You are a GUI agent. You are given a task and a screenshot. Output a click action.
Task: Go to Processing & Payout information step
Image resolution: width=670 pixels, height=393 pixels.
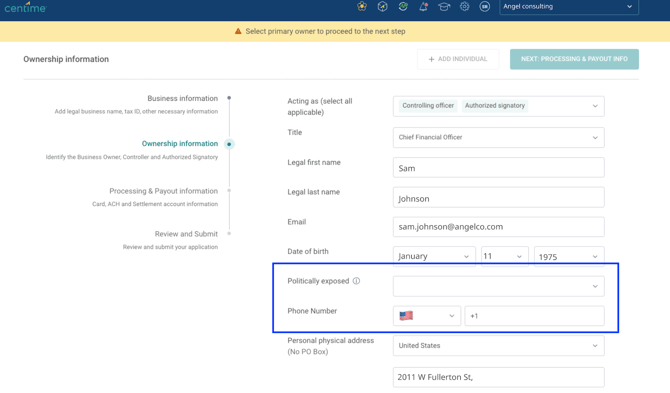click(164, 191)
